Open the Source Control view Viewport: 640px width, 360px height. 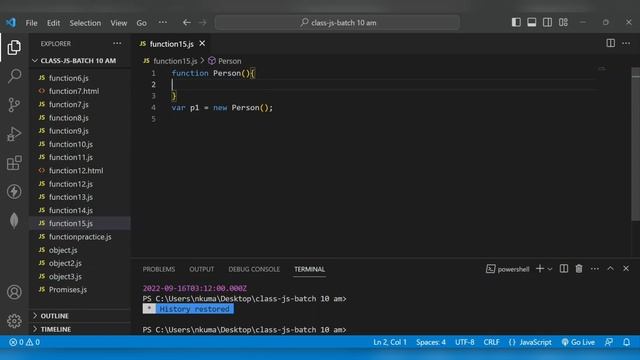point(14,105)
